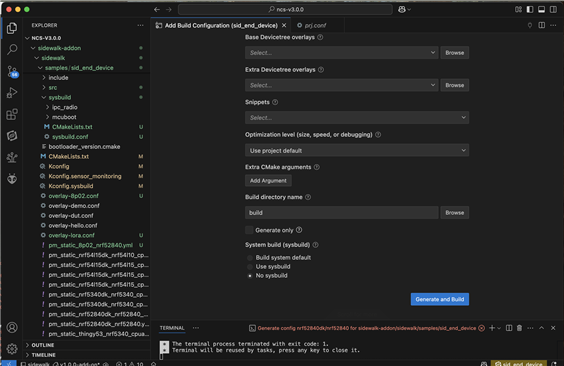Expand the include folder in Explorer
The image size is (564, 366).
coord(58,78)
